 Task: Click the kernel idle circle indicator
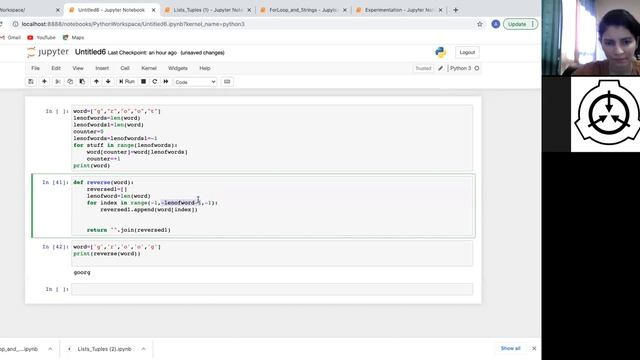tap(477, 68)
